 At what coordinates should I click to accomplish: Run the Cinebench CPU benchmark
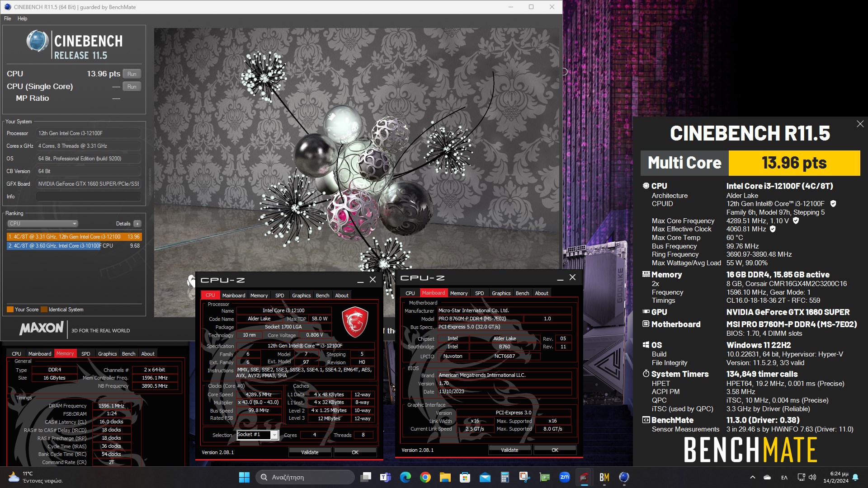(x=132, y=74)
